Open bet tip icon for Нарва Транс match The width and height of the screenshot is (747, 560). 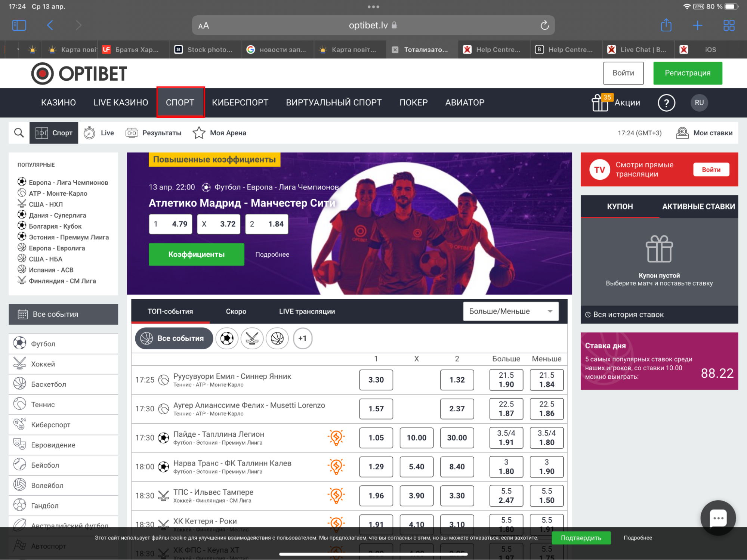[336, 466]
